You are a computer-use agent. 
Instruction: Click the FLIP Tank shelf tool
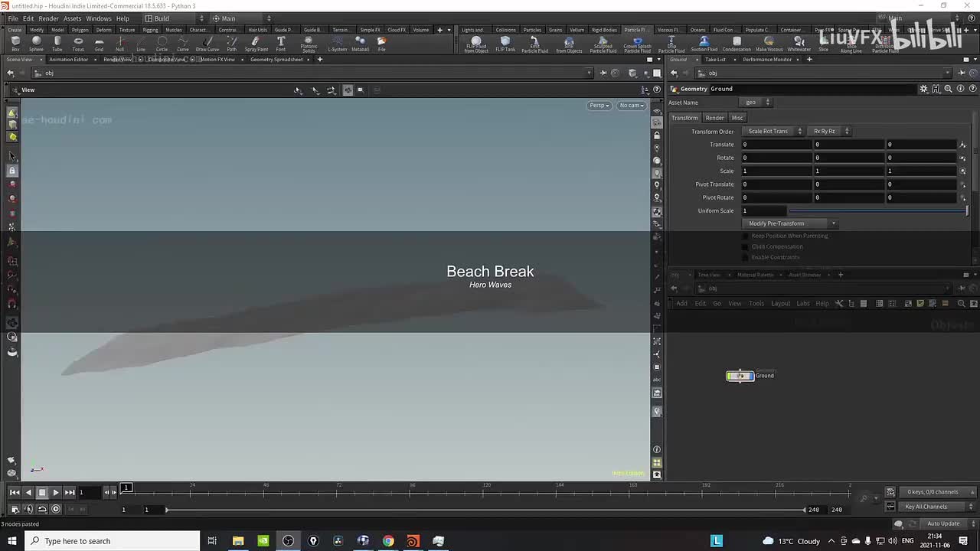click(x=505, y=44)
